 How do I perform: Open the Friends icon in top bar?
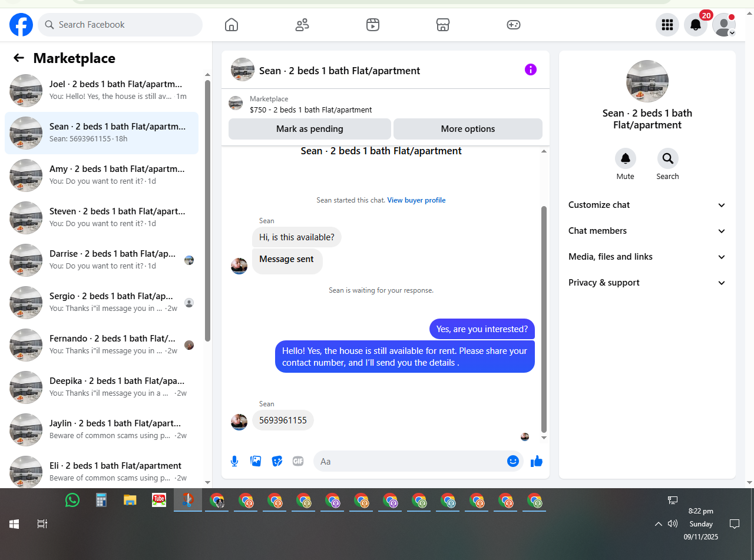point(302,25)
